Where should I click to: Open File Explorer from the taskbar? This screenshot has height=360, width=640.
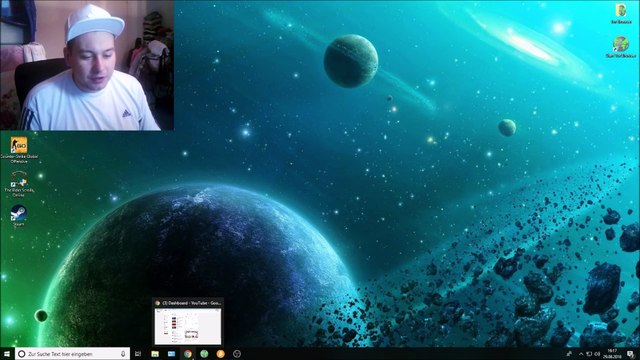(x=155, y=354)
